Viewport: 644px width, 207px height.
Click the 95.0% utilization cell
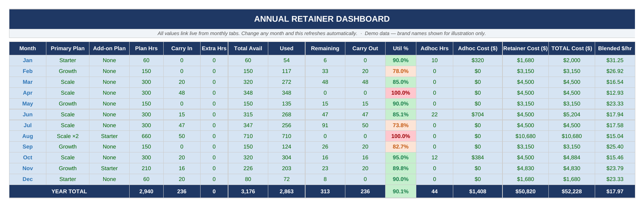click(x=401, y=158)
